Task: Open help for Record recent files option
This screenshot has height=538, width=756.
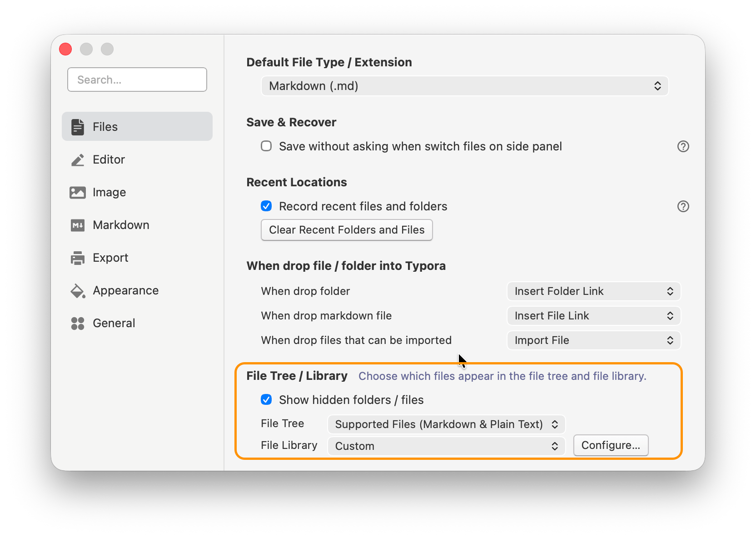Action: 683,206
